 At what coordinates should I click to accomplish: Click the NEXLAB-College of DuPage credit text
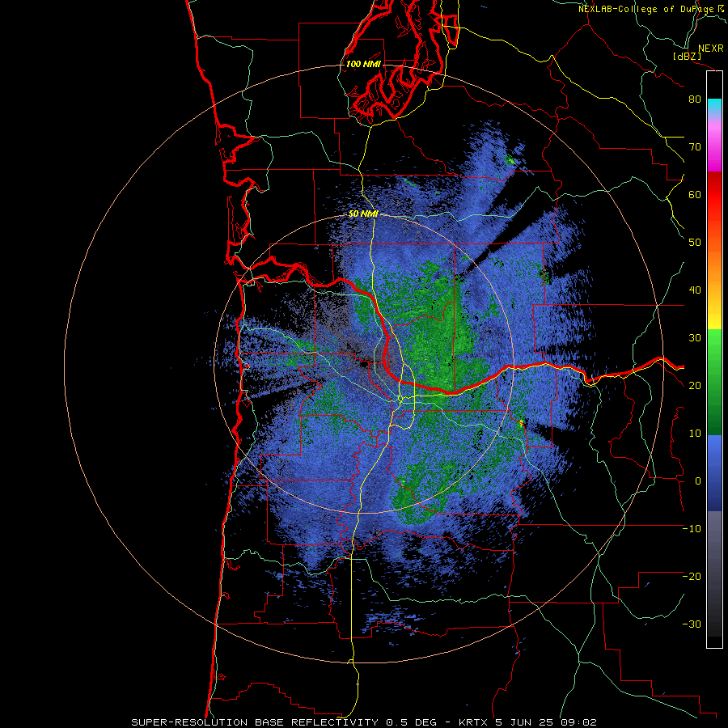coord(646,9)
